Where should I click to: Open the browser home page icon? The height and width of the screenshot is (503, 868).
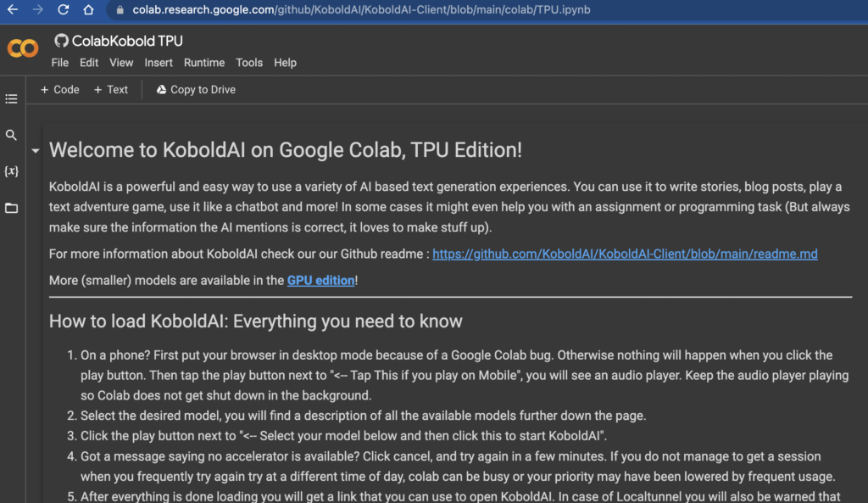pyautogui.click(x=88, y=11)
